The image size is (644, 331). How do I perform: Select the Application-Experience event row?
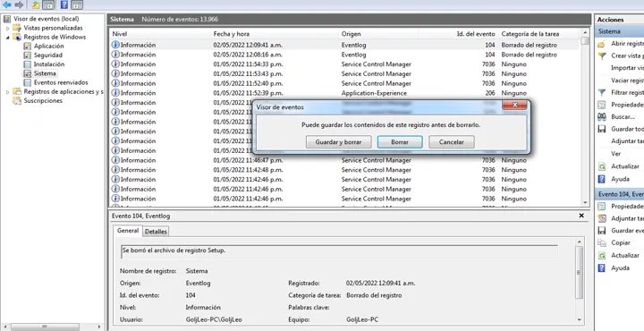(344, 93)
